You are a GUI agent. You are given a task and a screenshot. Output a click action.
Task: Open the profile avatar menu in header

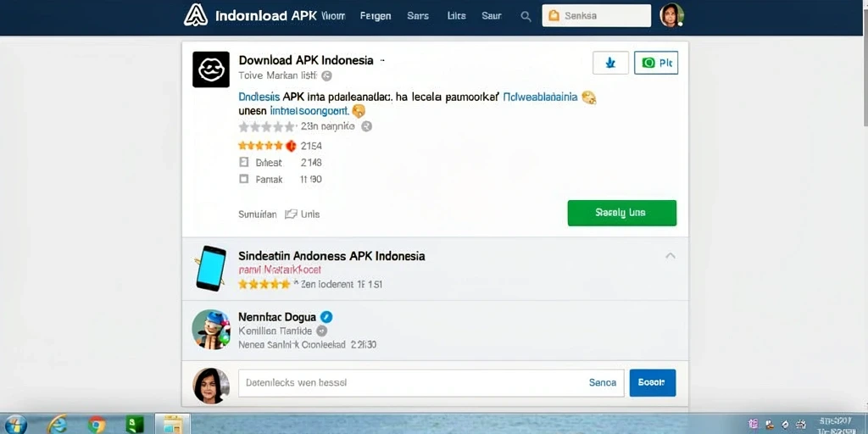click(672, 15)
